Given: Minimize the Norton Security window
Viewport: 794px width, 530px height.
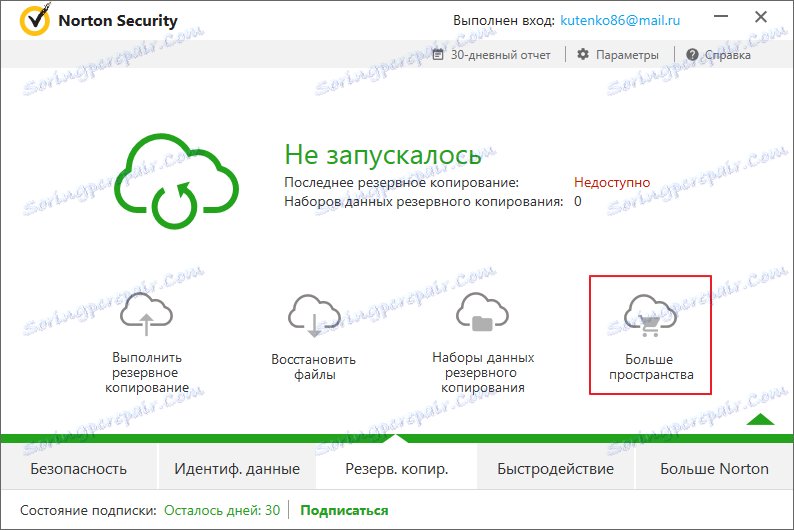Looking at the screenshot, I should 721,17.
